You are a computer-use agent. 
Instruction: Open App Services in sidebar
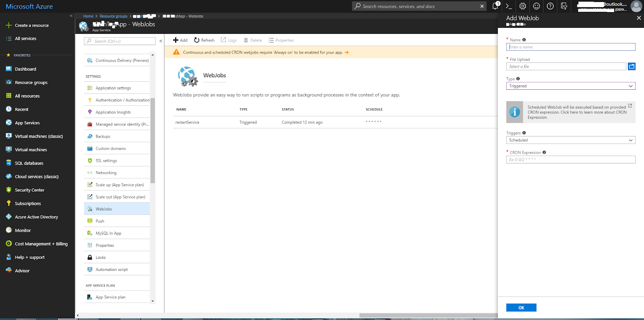pyautogui.click(x=23, y=123)
